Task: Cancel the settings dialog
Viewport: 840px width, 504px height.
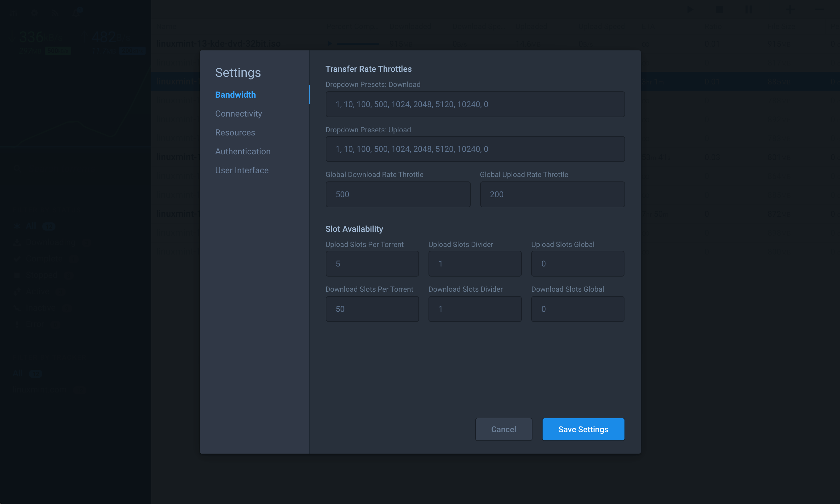Action: coord(503,429)
